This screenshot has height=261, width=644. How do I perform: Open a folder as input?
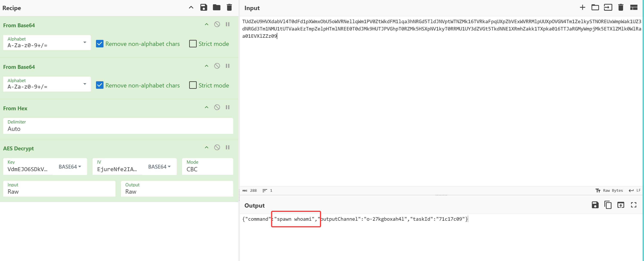coord(595,8)
